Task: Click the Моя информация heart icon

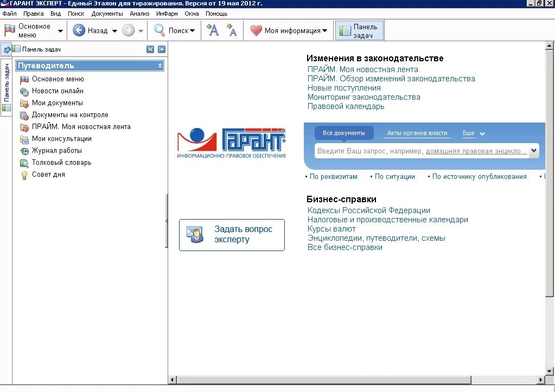Action: (x=256, y=30)
